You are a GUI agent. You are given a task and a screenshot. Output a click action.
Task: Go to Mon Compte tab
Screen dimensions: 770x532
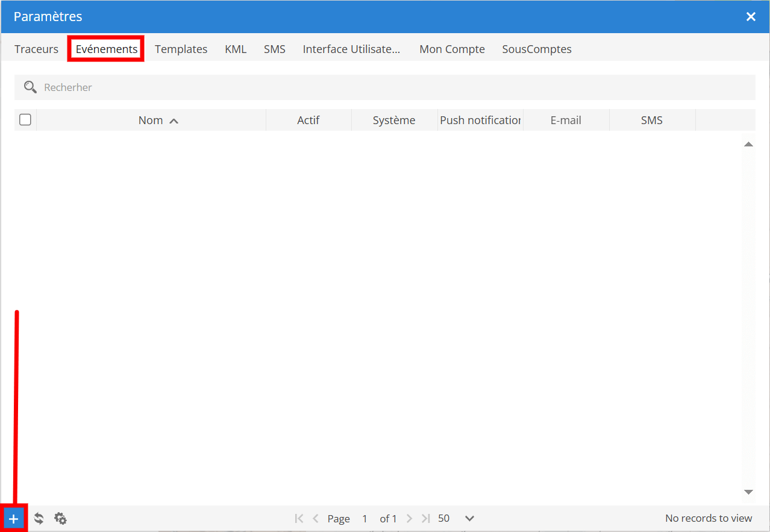(452, 49)
